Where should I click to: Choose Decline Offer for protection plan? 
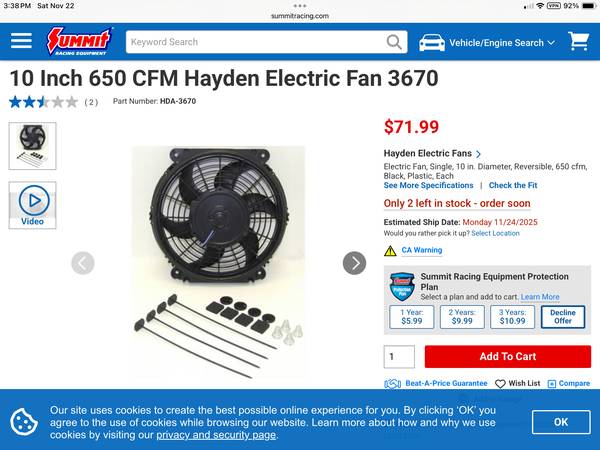click(563, 317)
